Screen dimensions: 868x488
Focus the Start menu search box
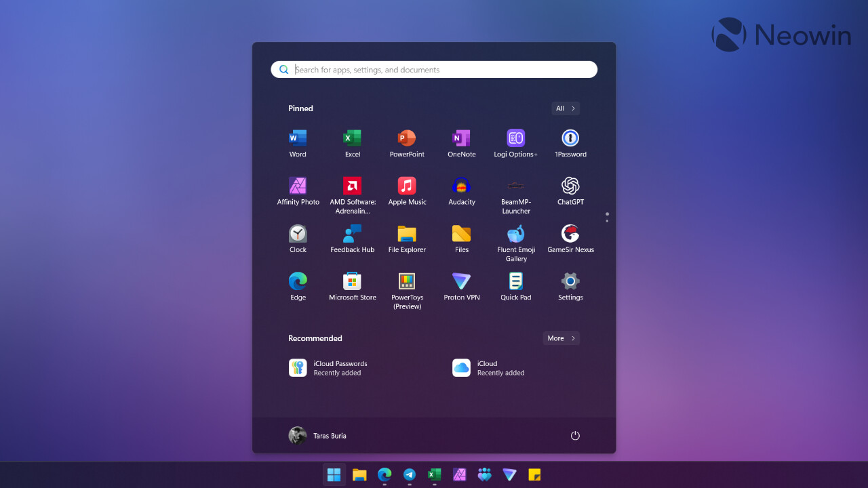(434, 70)
